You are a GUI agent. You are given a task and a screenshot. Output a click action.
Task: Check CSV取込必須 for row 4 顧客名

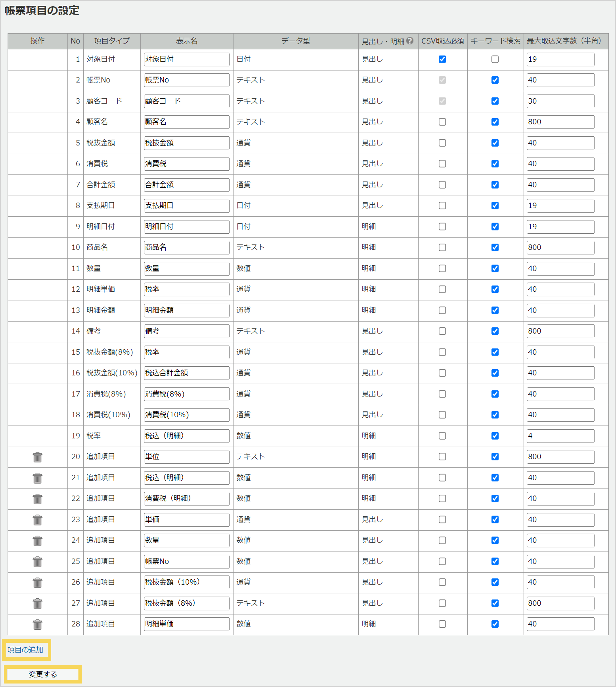(x=442, y=122)
